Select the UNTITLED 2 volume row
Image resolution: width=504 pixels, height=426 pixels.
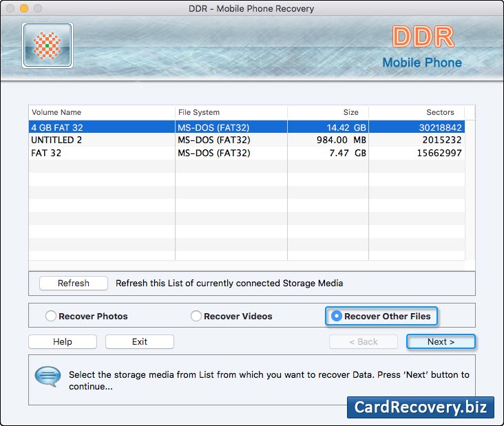point(246,140)
